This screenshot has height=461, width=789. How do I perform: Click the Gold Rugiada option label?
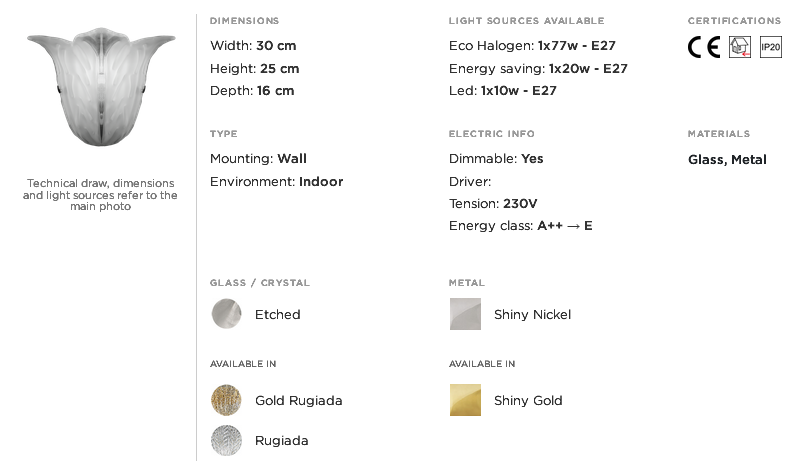299,401
